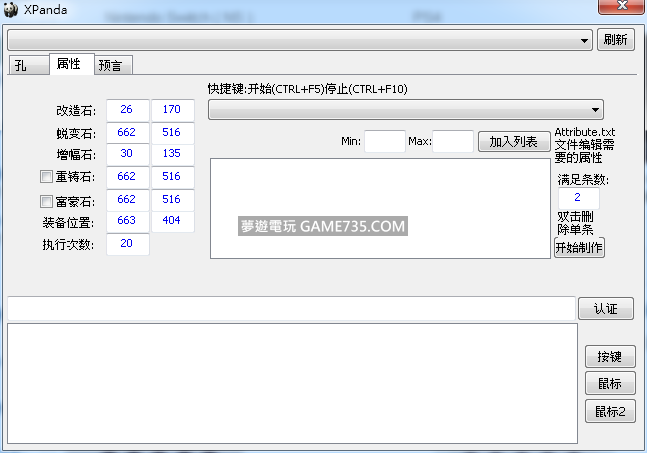Image resolution: width=647 pixels, height=453 pixels.
Task: Click 蜕变石 first field showing 662
Action: click(128, 132)
